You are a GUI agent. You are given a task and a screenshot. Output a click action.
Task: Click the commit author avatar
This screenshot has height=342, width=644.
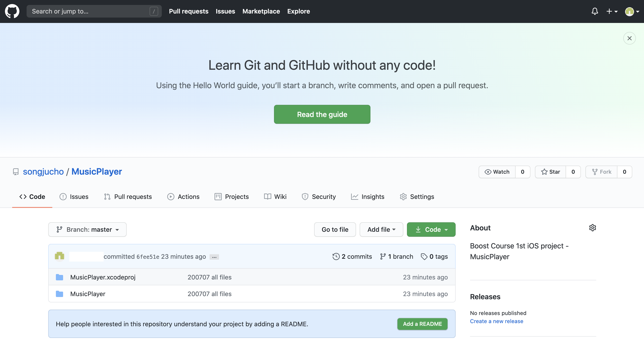coord(59,256)
